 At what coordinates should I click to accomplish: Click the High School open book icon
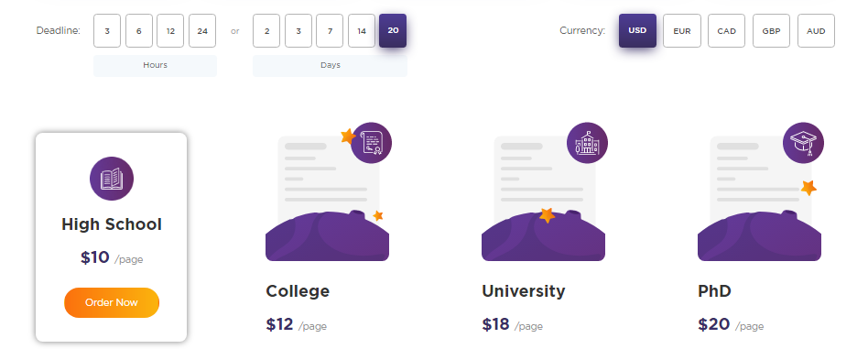[x=112, y=179]
